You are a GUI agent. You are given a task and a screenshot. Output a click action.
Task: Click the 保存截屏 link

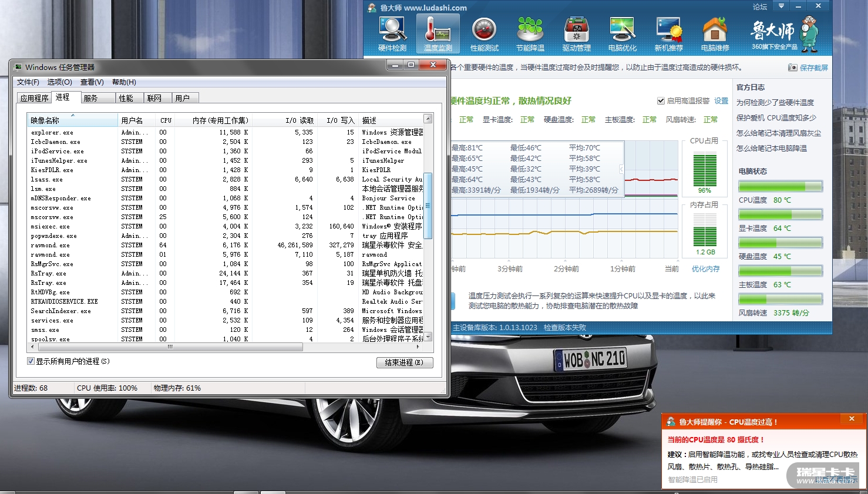814,68
